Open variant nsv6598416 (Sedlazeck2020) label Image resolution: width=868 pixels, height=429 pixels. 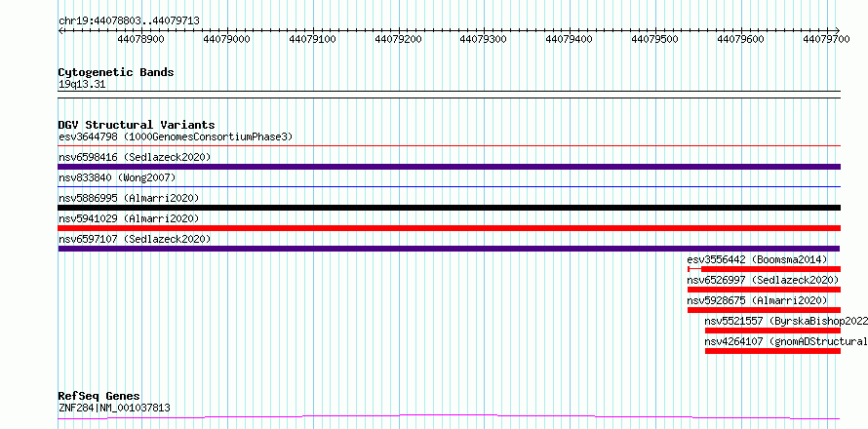[x=135, y=157]
